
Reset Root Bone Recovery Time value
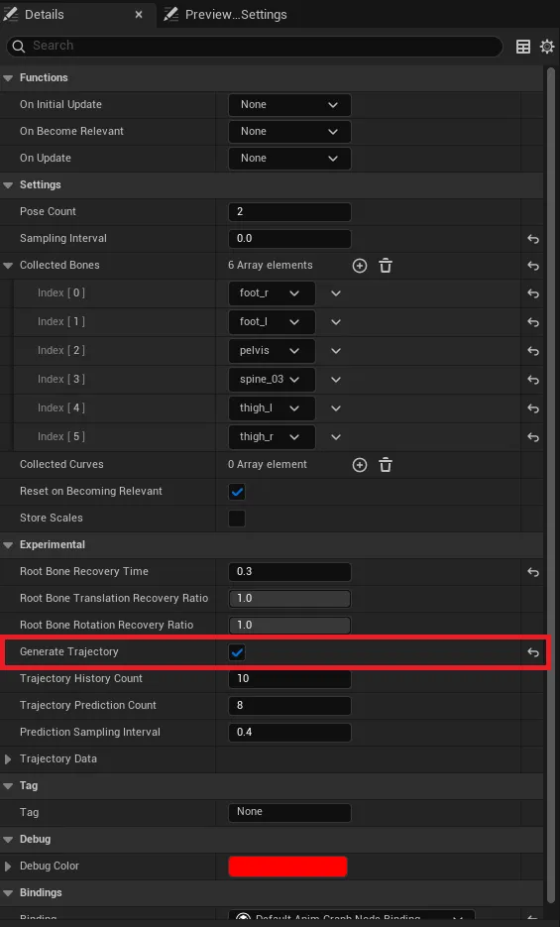tap(533, 572)
